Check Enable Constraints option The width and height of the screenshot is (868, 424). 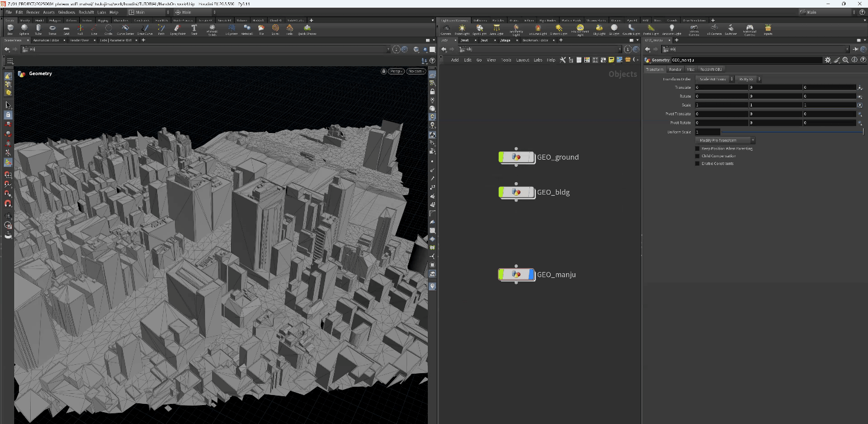point(697,163)
